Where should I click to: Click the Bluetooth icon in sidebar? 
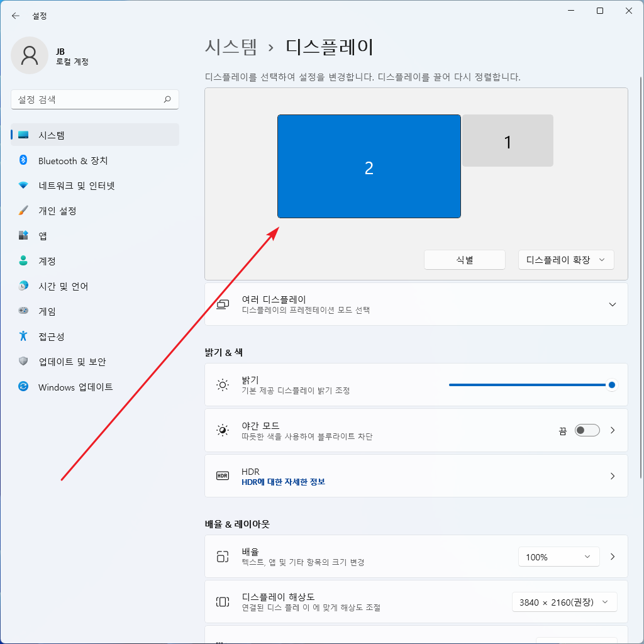(x=23, y=160)
